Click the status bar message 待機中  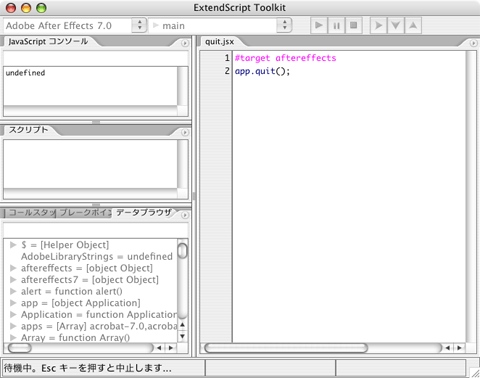pos(88,368)
